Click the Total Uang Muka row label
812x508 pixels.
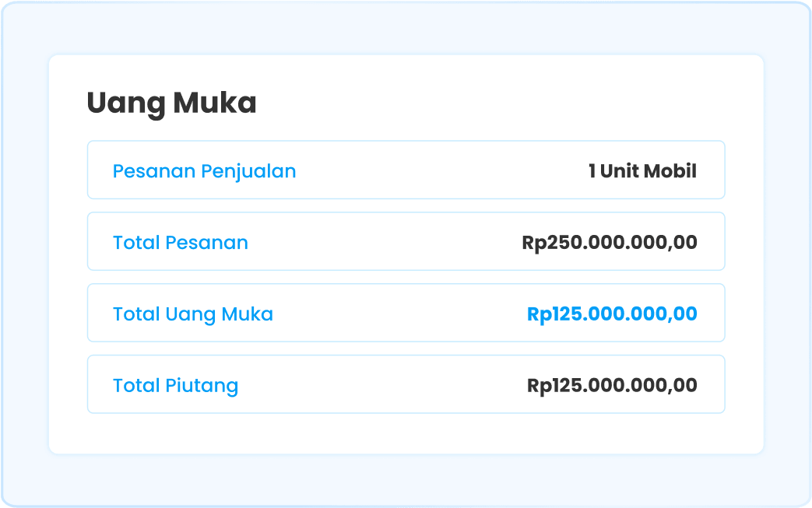[192, 314]
